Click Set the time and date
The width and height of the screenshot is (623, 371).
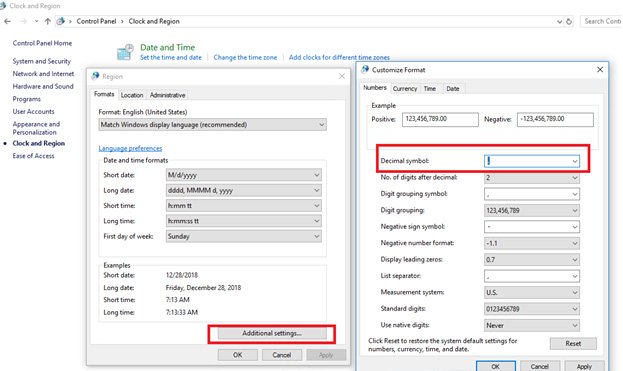[x=170, y=58]
